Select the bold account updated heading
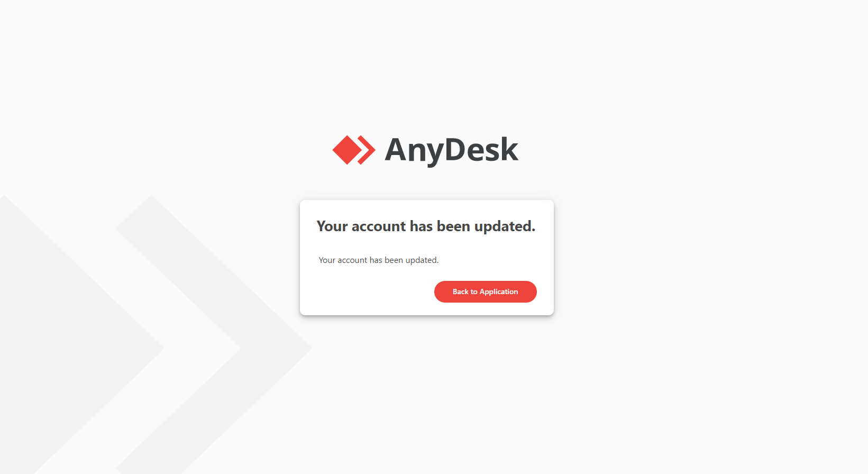This screenshot has width=868, height=474. click(x=426, y=226)
